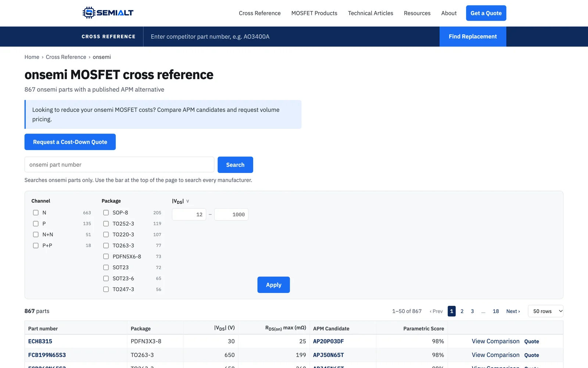Go to results page 3
Screen dimensions: 588x368
[472, 311]
